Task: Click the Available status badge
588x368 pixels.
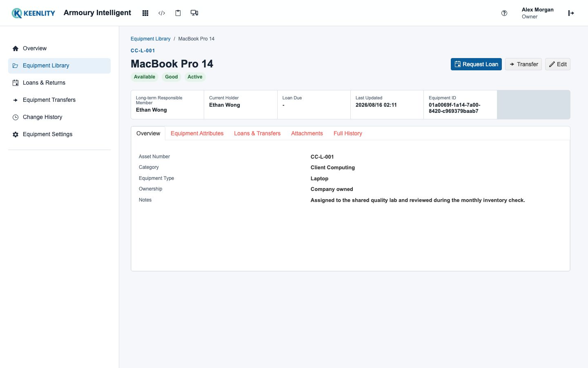Action: tap(145, 77)
